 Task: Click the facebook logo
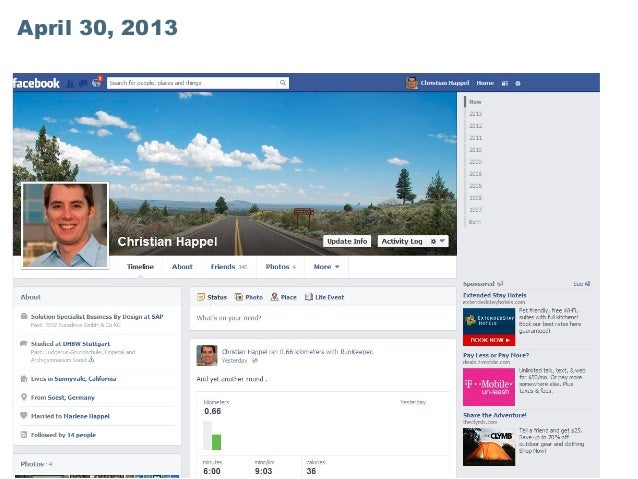[37, 83]
